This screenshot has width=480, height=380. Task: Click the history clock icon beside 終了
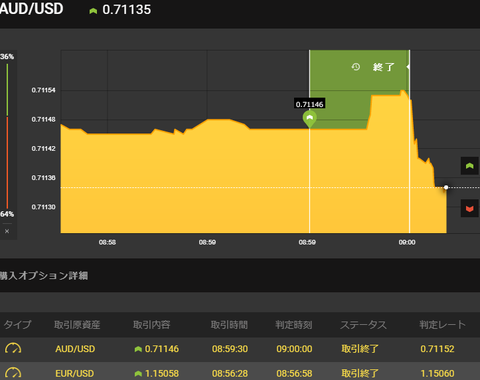point(356,67)
